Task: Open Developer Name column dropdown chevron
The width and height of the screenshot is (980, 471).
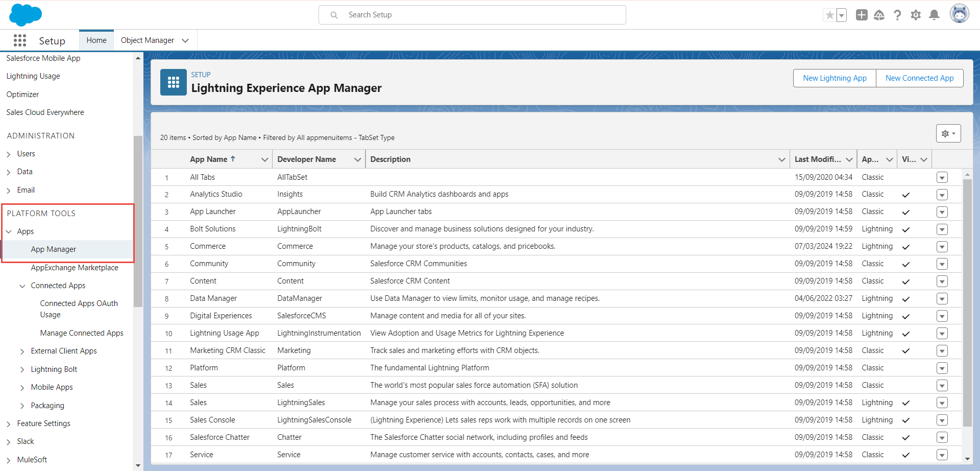Action: click(358, 160)
